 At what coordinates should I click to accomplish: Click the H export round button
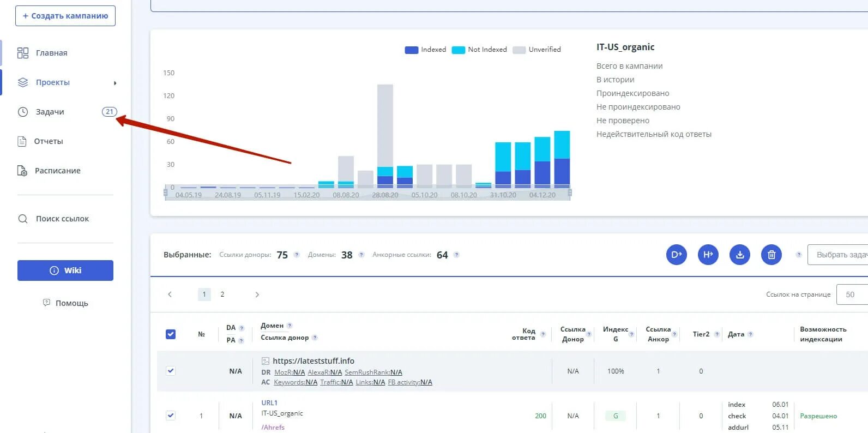[708, 255]
